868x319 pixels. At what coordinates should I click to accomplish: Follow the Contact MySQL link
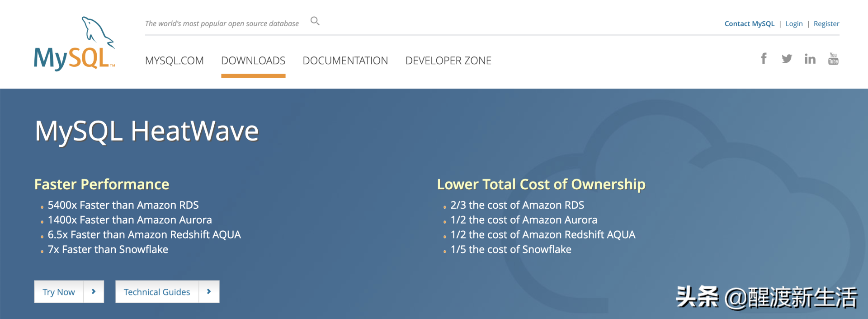749,24
